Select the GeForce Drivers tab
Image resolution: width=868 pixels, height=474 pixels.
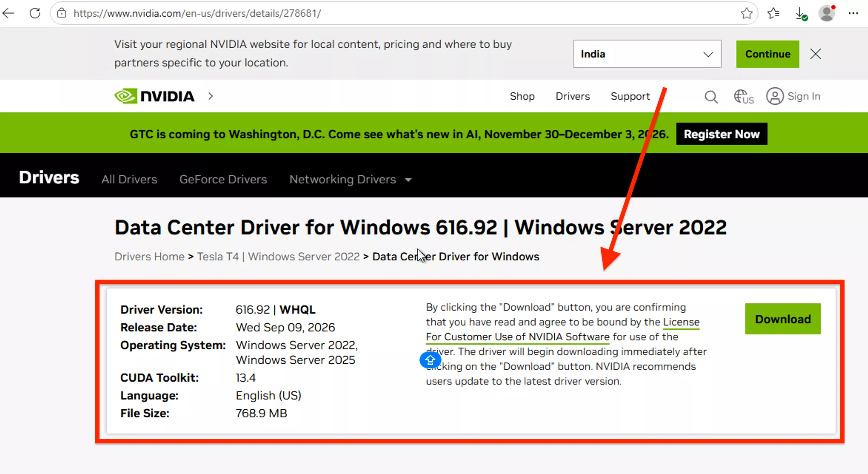point(223,180)
